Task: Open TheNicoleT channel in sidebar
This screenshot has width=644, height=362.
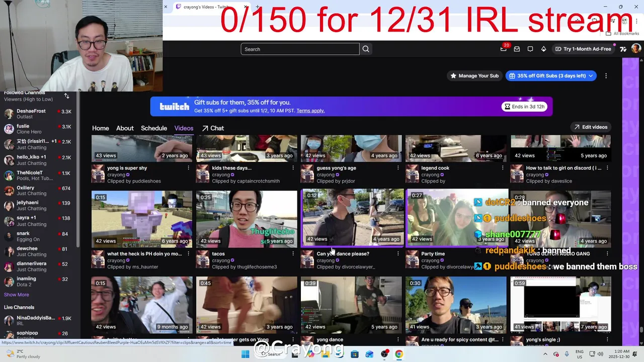Action: [38, 175]
